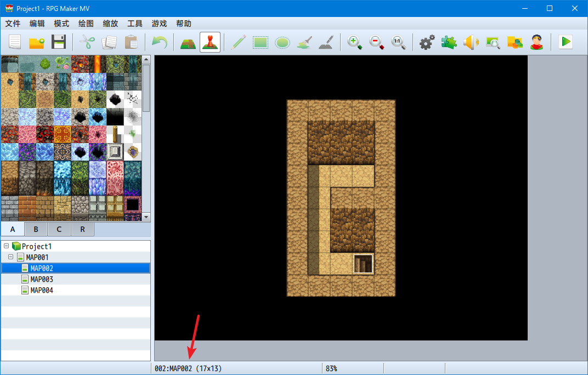Select the Pencil drawing tool
This screenshot has width=588, height=375.
click(238, 42)
